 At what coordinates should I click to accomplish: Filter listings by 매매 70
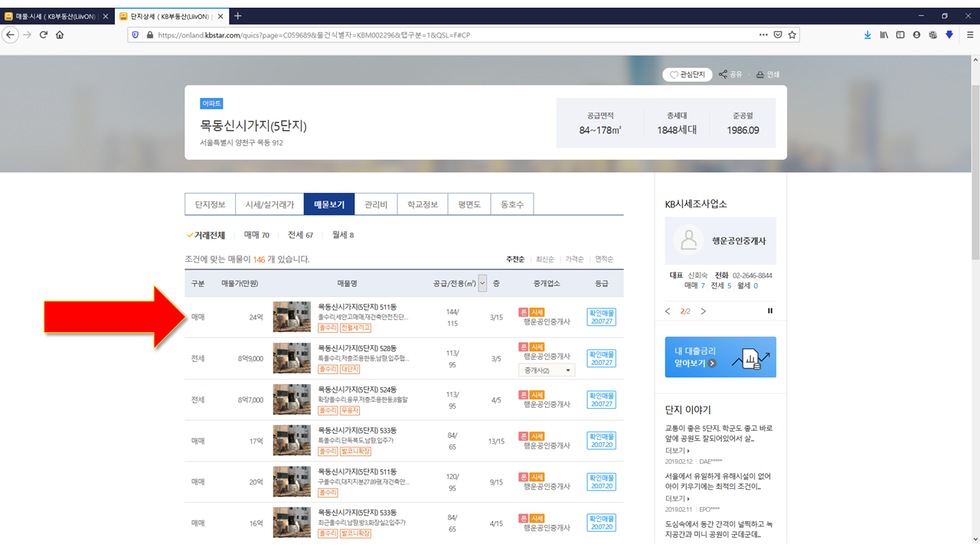(256, 235)
